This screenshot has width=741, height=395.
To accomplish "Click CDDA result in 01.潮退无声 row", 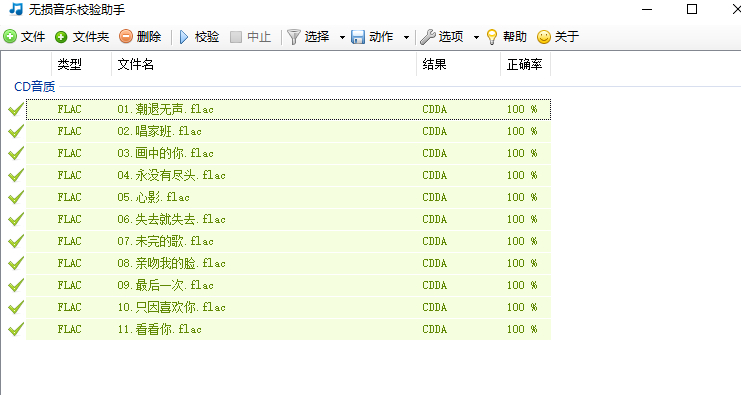I will coord(434,109).
